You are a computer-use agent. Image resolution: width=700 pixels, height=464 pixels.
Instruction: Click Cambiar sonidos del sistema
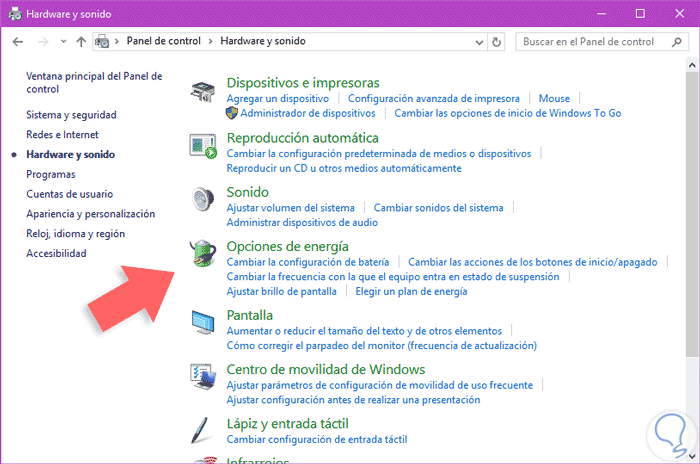point(438,208)
